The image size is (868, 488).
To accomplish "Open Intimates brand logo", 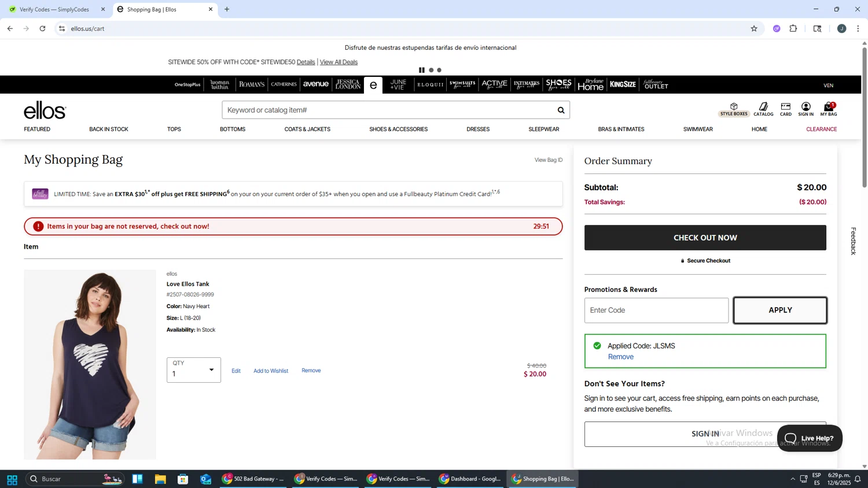I will (x=527, y=84).
